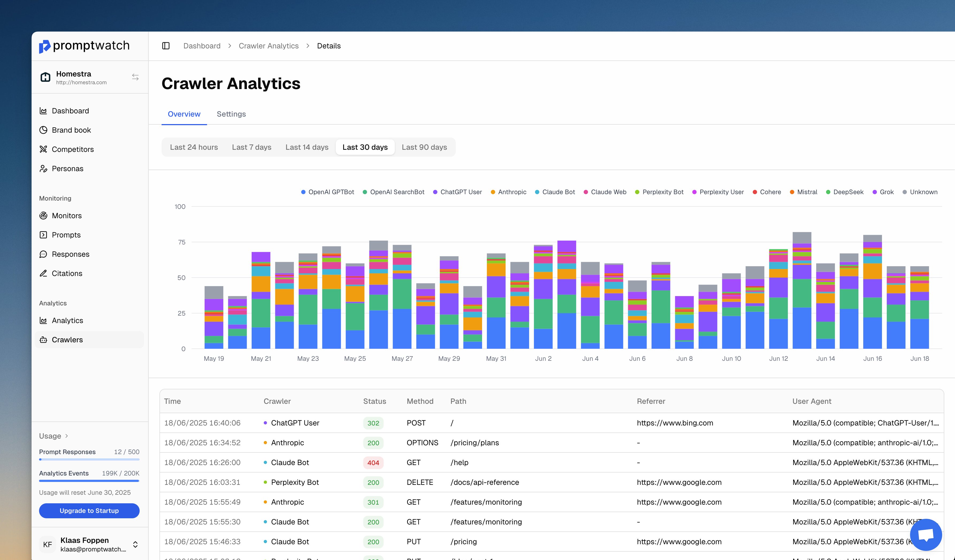Click the Prompts chevron box icon

click(43, 235)
